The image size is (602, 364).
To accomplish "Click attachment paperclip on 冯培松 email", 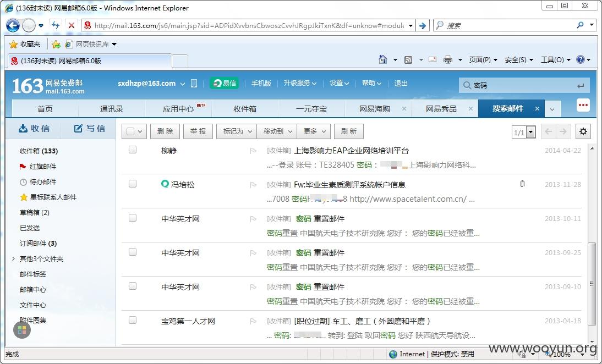I will point(522,184).
